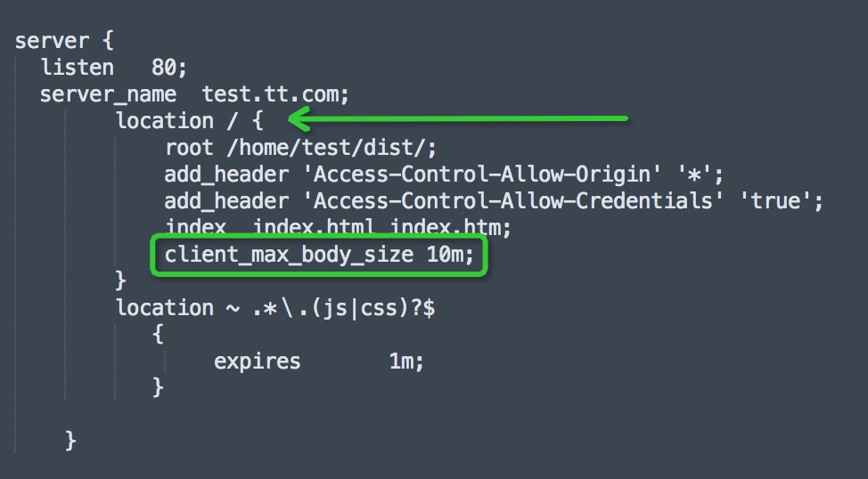Place cursor on 'listen 80;' line
The image size is (868, 479).
114,68
